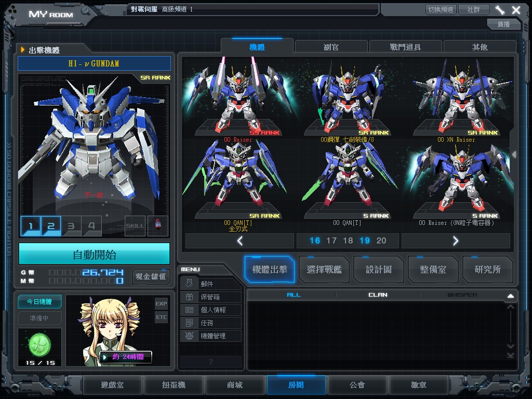Image resolution: width=532 pixels, height=399 pixels.
Task: Toggle the EXP button next to the avatar
Action: coord(161,303)
